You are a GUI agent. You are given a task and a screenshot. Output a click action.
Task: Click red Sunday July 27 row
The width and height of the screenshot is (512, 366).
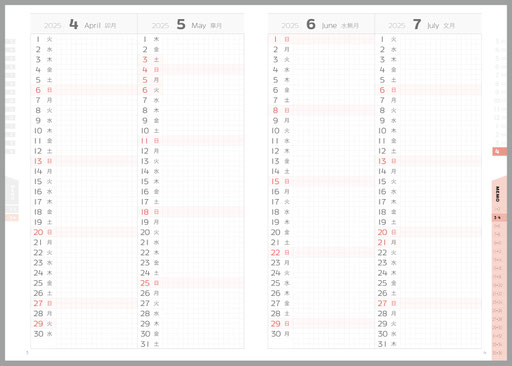428,303
